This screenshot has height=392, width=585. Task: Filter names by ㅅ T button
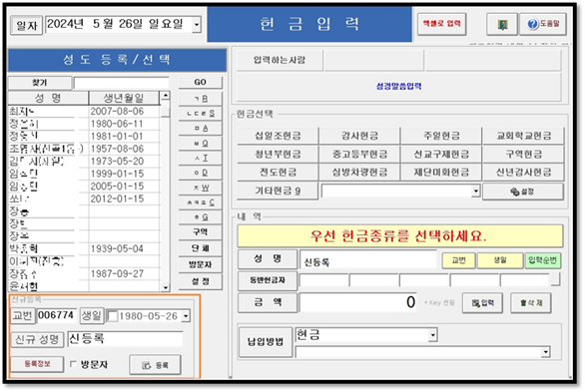[x=200, y=158]
